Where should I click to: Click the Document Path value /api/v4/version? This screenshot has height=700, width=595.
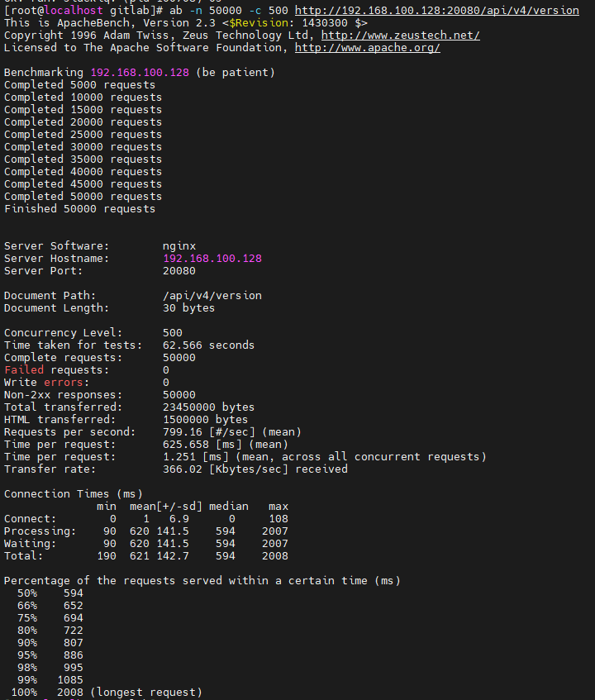[x=212, y=296]
